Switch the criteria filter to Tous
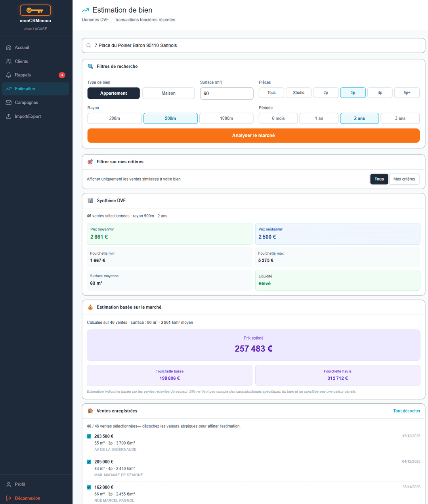The width and height of the screenshot is (428, 504). (x=379, y=179)
